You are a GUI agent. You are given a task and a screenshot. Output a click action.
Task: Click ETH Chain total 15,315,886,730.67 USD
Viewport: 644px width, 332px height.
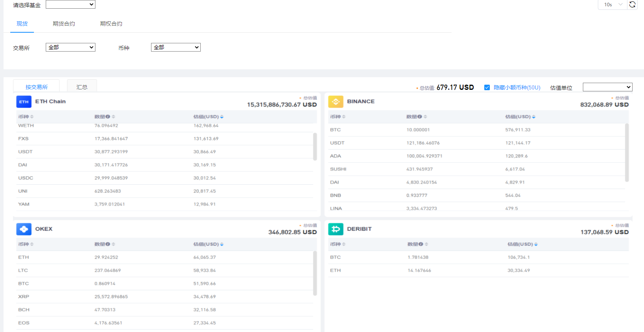(282, 105)
